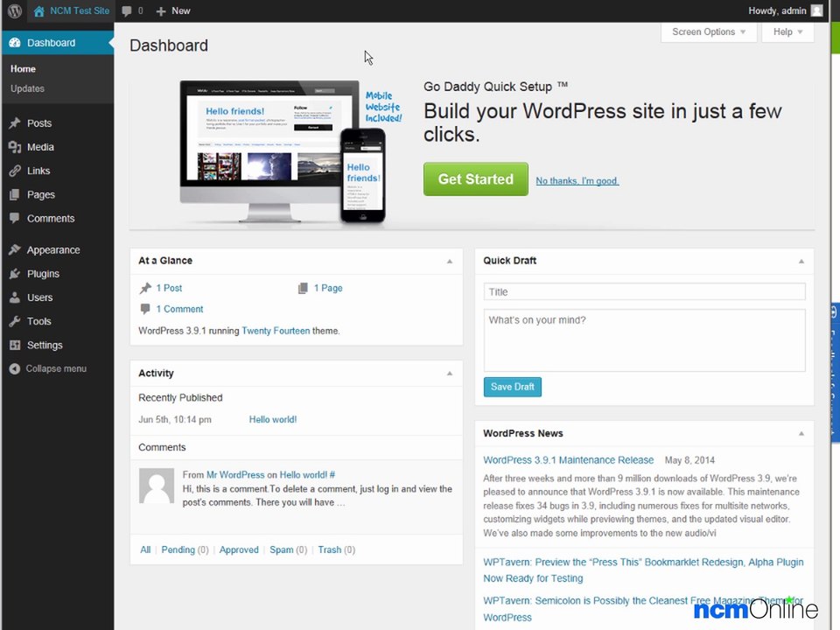
Task: Click the 1 Comment count link
Action: [179, 309]
